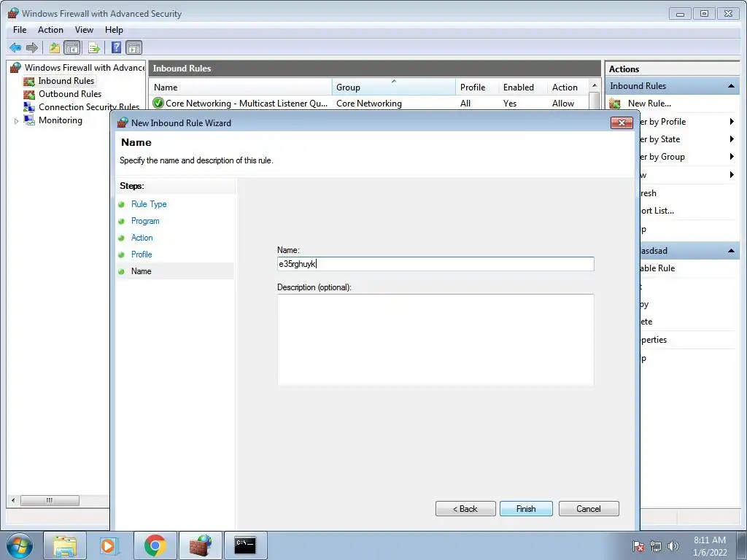Expand the Filter by Group submenu arrow

pos(731,157)
